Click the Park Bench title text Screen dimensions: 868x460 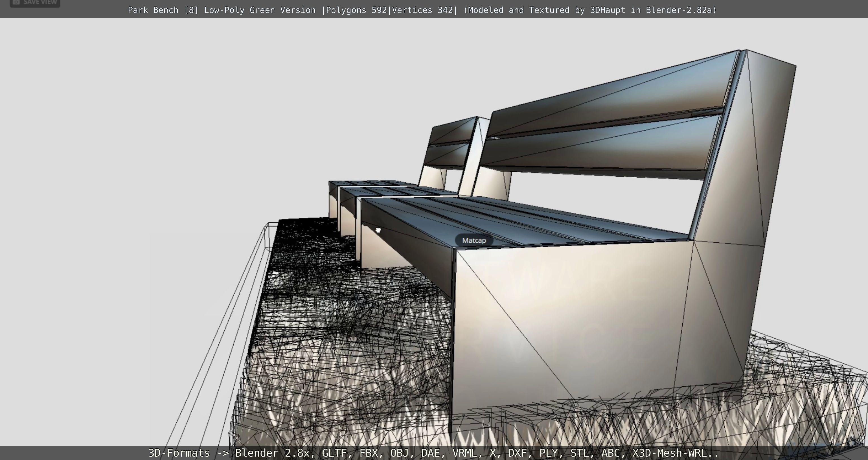[x=153, y=10]
